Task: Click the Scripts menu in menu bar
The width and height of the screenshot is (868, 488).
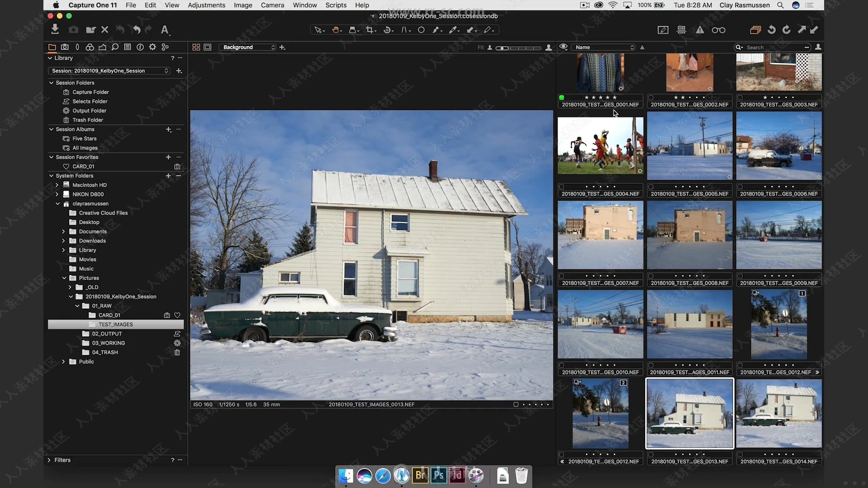Action: point(335,5)
